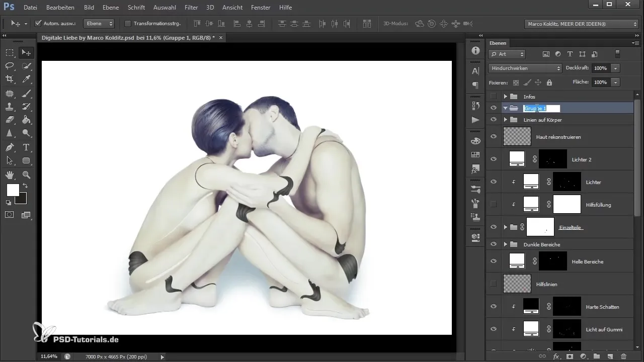Select the Horizontal Type tool
Viewport: 644px width, 362px height.
(x=26, y=147)
